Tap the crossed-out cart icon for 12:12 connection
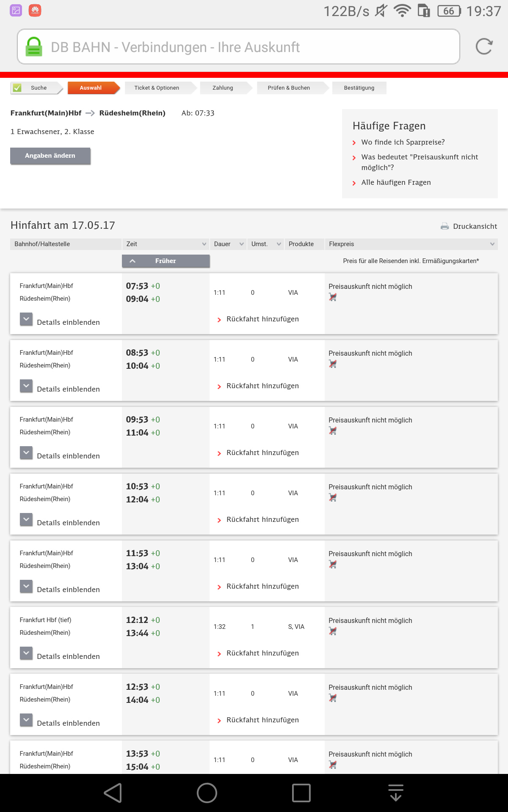The height and width of the screenshot is (812, 508). point(333,631)
